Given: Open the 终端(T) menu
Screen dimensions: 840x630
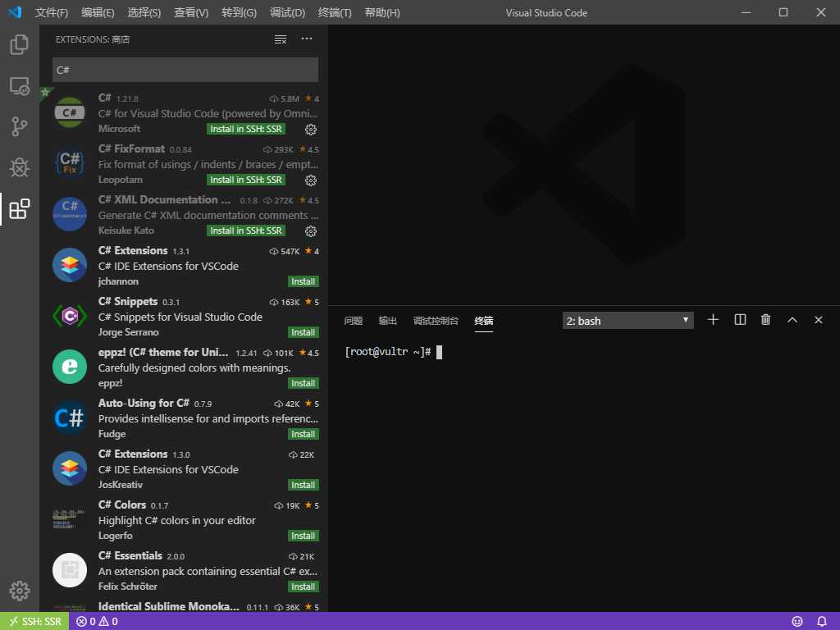Looking at the screenshot, I should (x=335, y=12).
